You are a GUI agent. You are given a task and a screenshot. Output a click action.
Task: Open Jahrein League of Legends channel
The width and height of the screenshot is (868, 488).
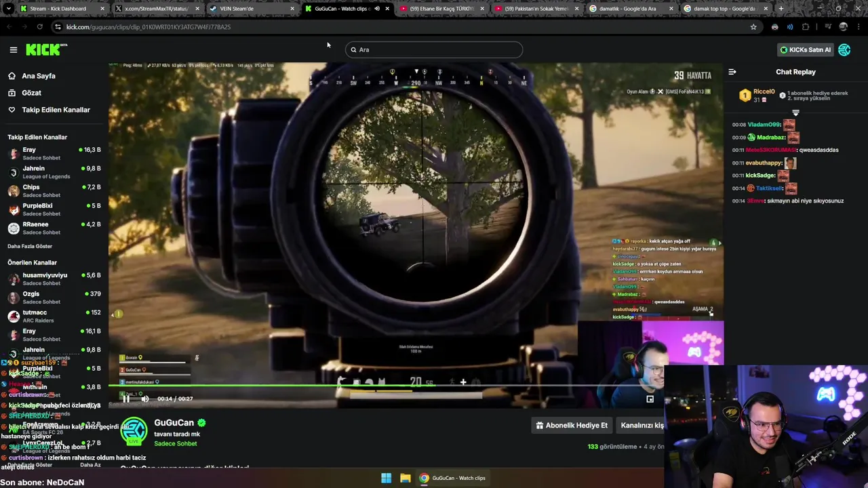54,172
